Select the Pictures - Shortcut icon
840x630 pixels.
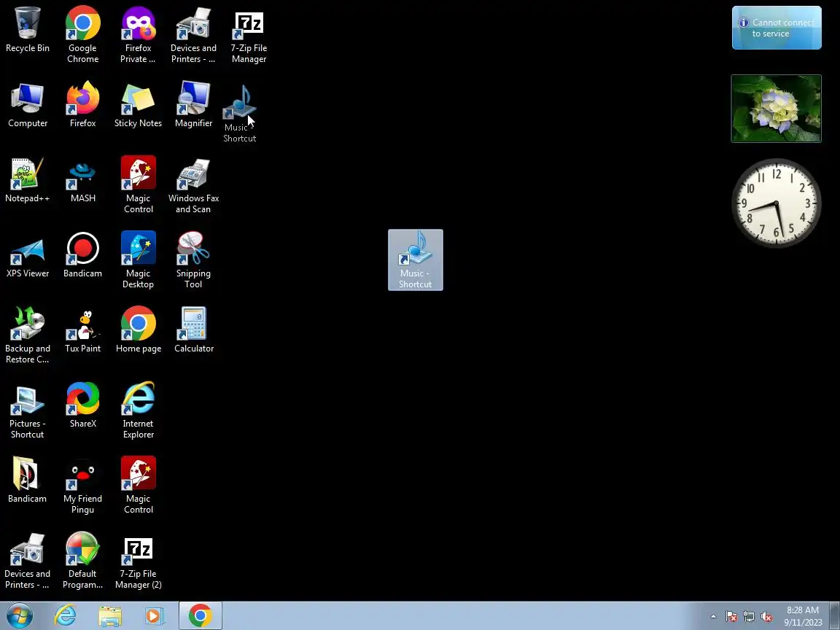pyautogui.click(x=27, y=411)
